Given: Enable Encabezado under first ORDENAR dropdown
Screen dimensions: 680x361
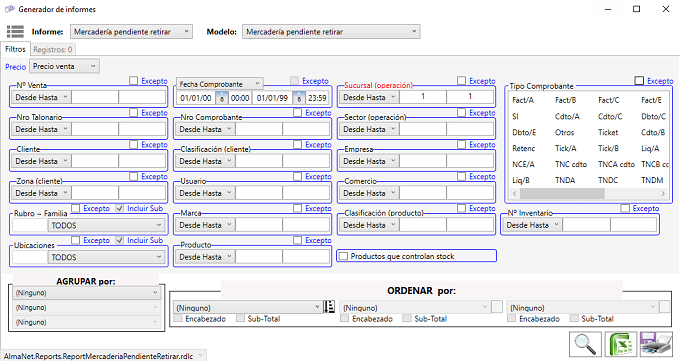Looking at the screenshot, I should tap(178, 318).
